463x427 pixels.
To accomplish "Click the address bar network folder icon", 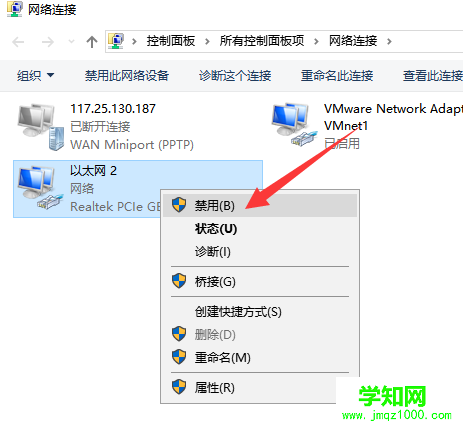I will [x=116, y=41].
